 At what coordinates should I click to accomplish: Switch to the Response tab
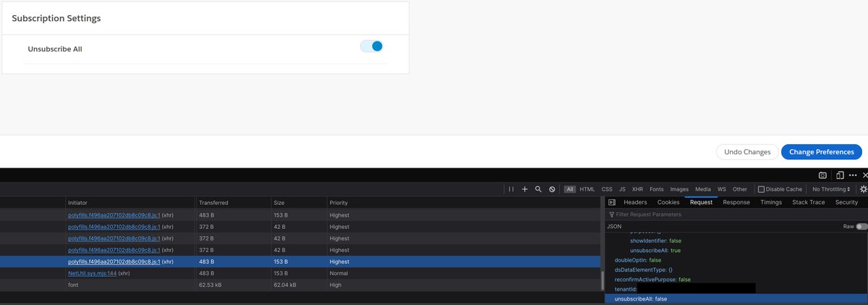736,202
